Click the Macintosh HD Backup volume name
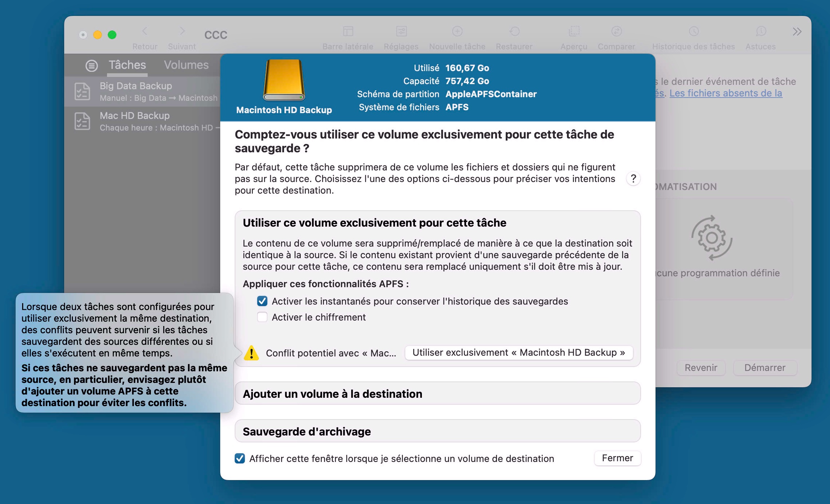Viewport: 830px width, 504px height. click(284, 110)
